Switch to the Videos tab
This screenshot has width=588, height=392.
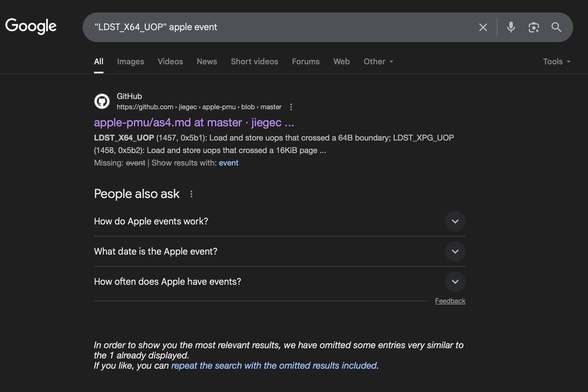point(170,62)
